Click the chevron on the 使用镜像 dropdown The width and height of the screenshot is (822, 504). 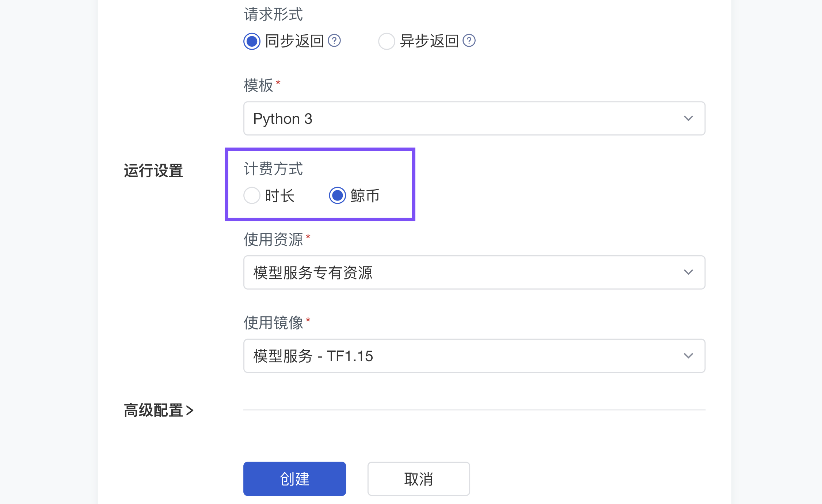[689, 356]
